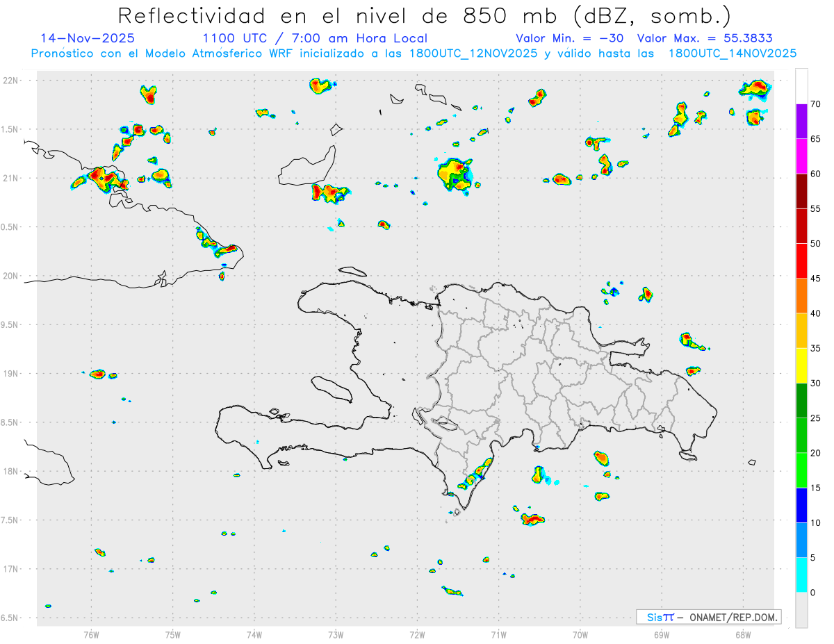Click the yellow 30–35 dBZ color band

(801, 365)
